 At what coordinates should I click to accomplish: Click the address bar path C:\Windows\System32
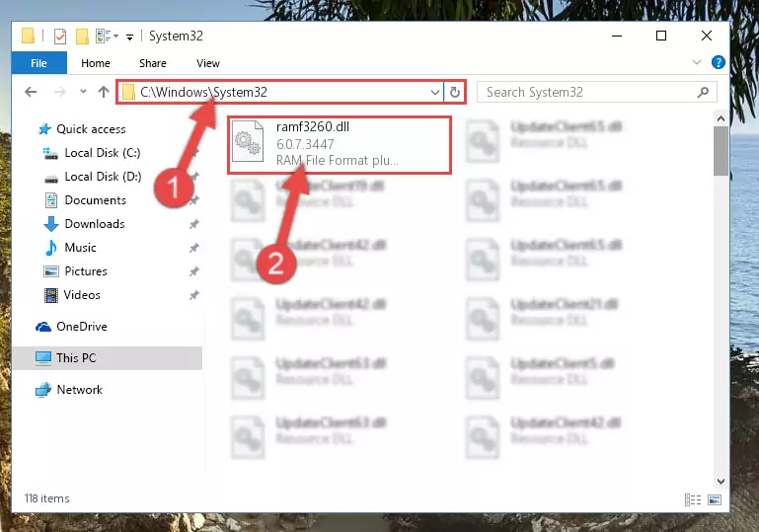point(203,92)
